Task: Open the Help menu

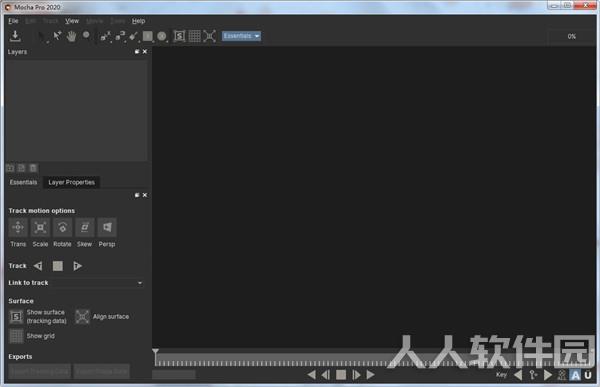Action: [139, 21]
